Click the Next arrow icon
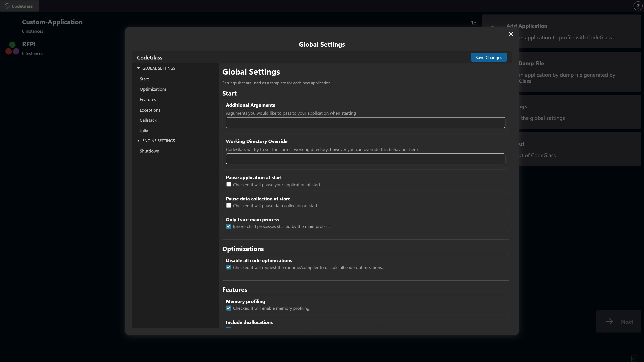This screenshot has width=644, height=362. coord(609,322)
